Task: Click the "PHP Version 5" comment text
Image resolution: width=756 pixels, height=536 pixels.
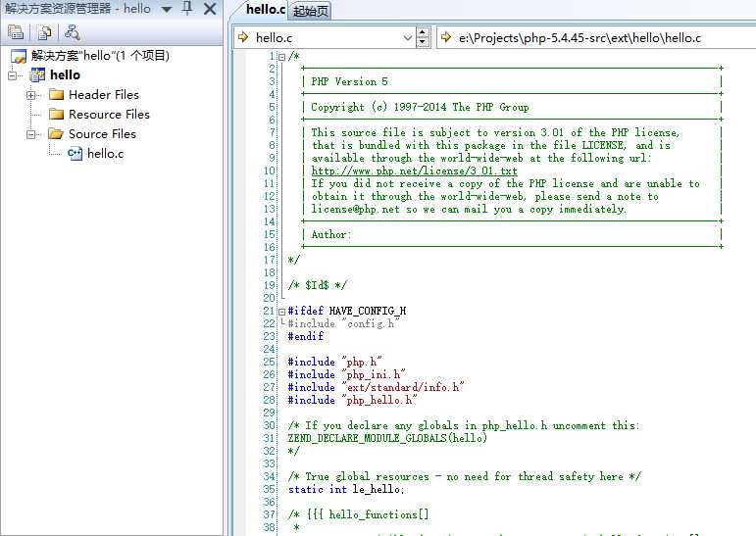Action: [349, 81]
